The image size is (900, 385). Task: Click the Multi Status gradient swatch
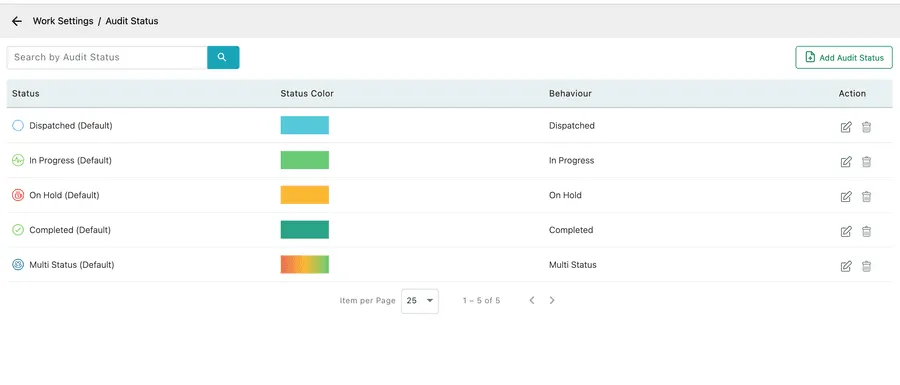tap(305, 265)
